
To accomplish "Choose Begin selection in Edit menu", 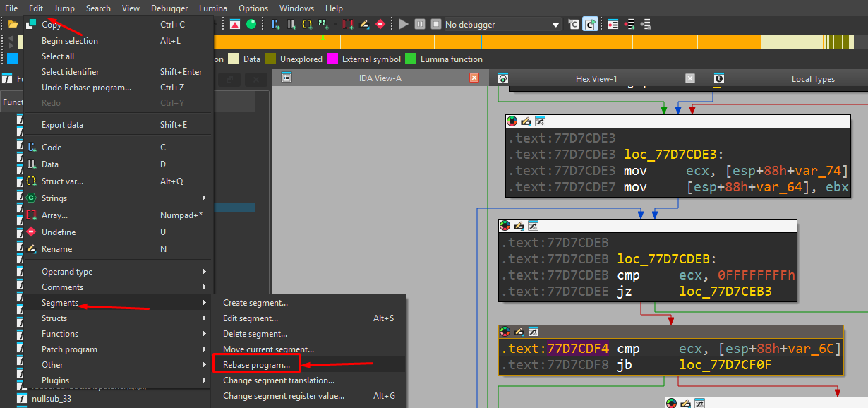I will [x=119, y=41].
